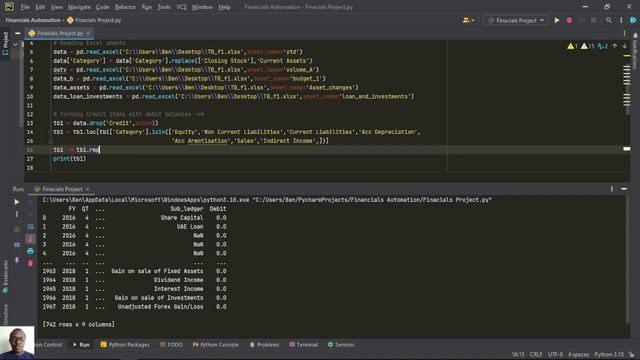Toggle pin tab in Run toolbar
Image resolution: width=640 pixels, height=360 pixels.
click(x=17, y=260)
